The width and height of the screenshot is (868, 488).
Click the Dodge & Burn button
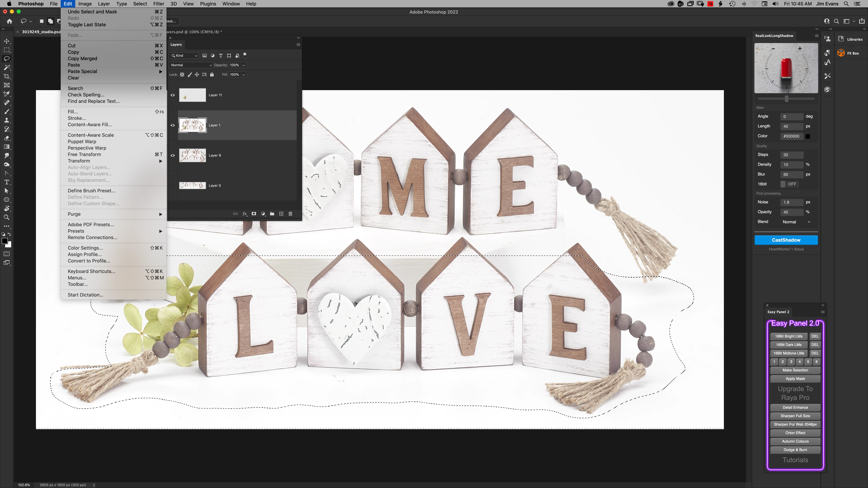pos(795,450)
